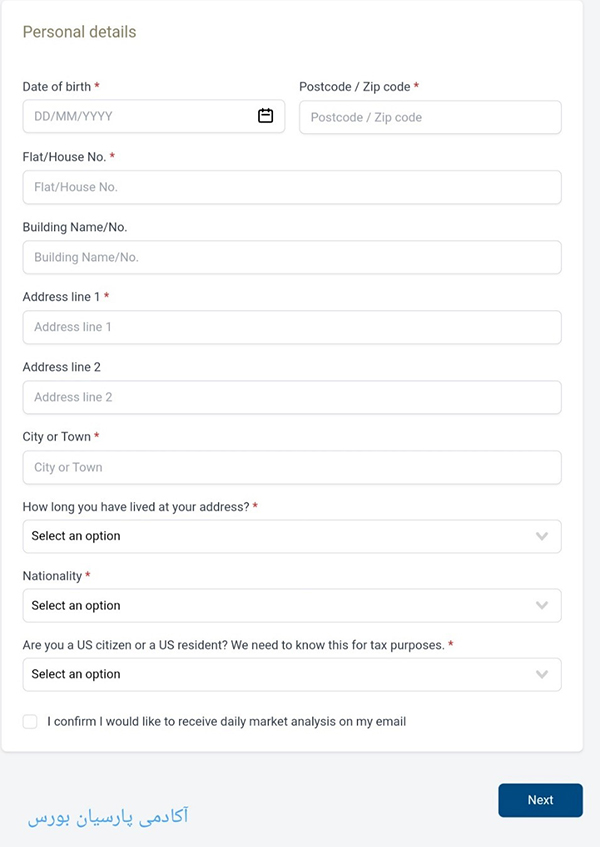Open the address duration dropdown
600x847 pixels.
point(280,536)
